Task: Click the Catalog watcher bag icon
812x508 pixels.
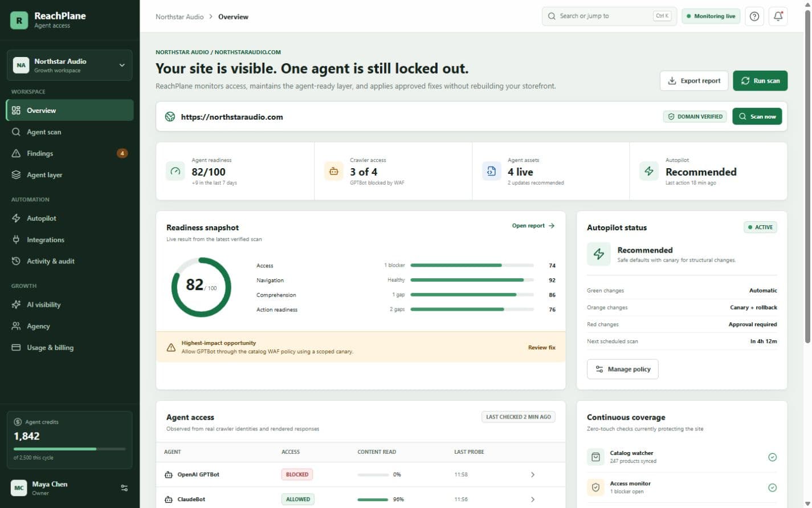Action: [x=595, y=457]
